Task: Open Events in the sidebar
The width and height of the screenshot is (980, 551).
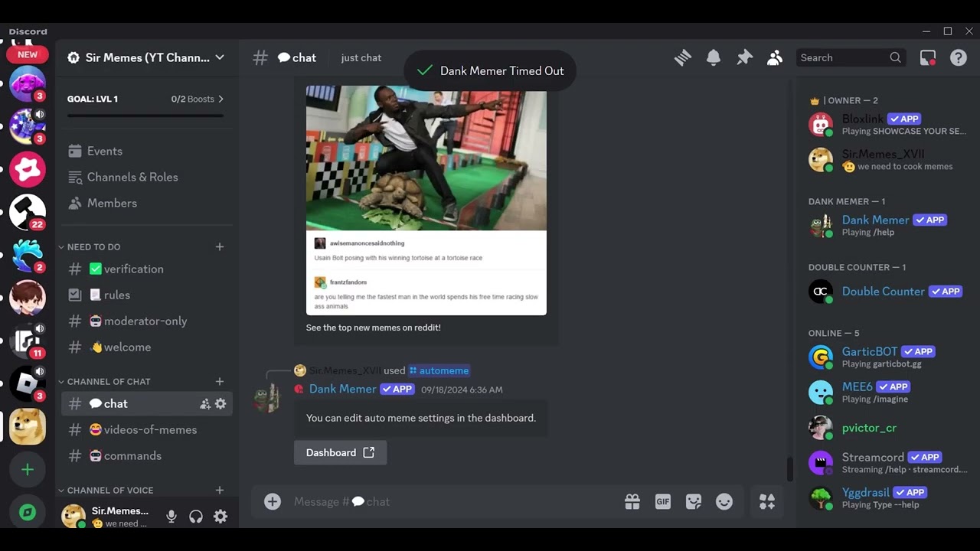Action: [147, 151]
